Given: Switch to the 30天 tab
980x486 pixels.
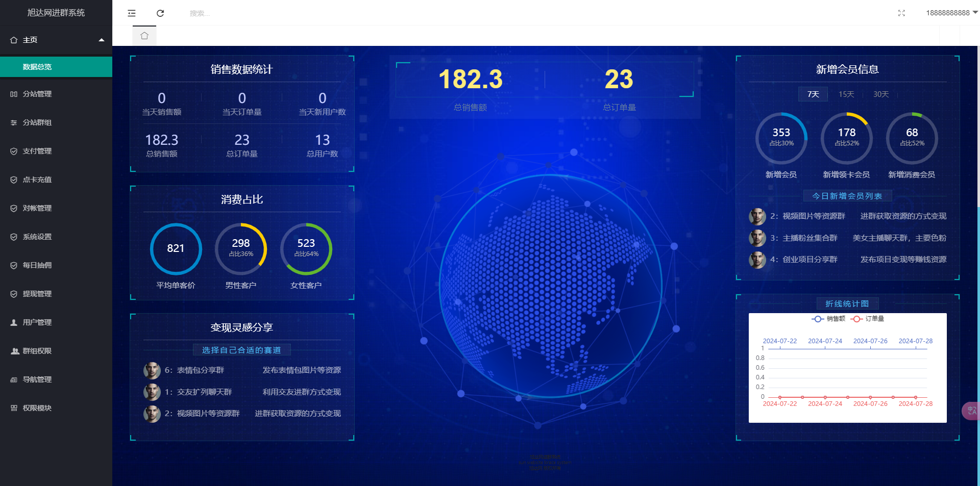Looking at the screenshot, I should 880,94.
